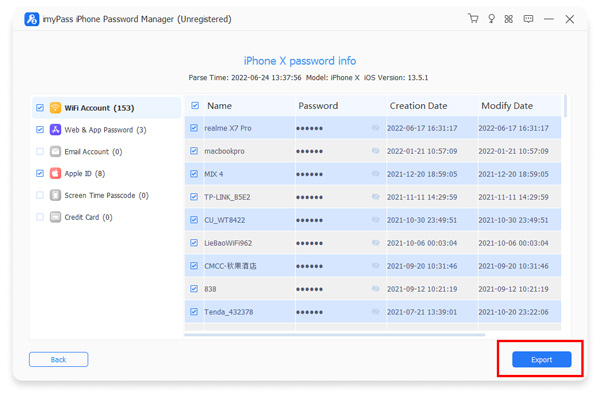Click the Modify Date column header
This screenshot has width=600, height=393.
click(507, 106)
